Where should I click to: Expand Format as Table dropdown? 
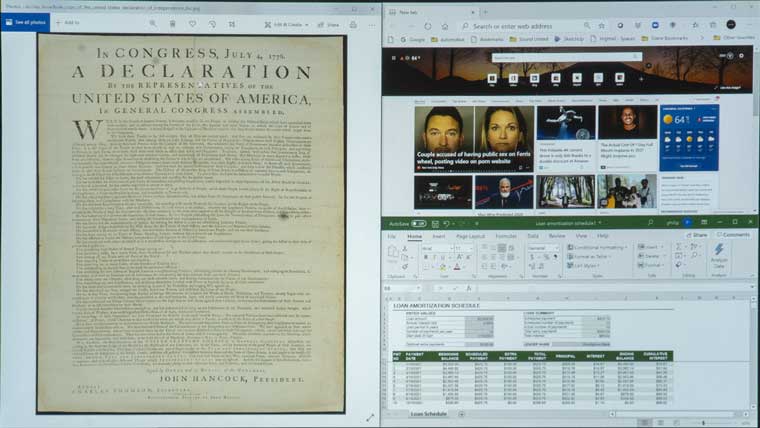pyautogui.click(x=589, y=256)
